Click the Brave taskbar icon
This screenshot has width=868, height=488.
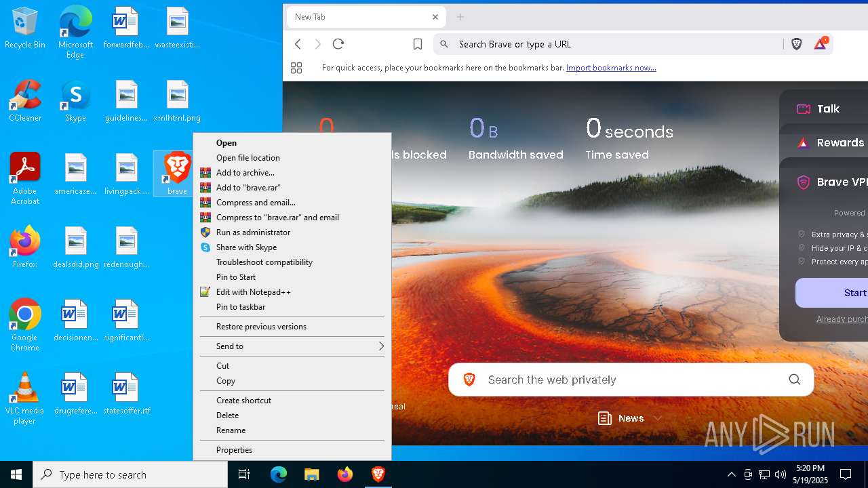(378, 474)
